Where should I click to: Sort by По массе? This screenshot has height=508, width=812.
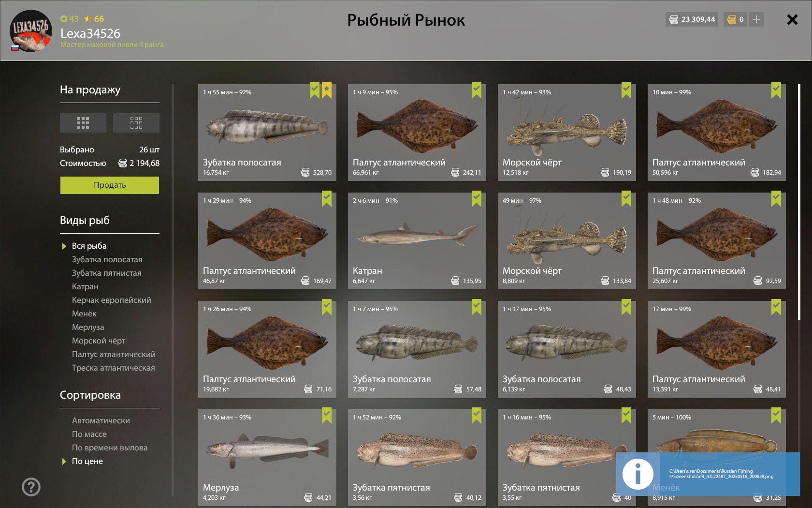pos(89,434)
